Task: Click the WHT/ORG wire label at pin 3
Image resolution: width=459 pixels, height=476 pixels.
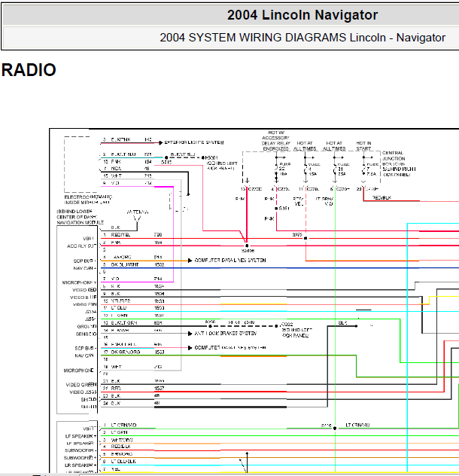Action: 122,440
